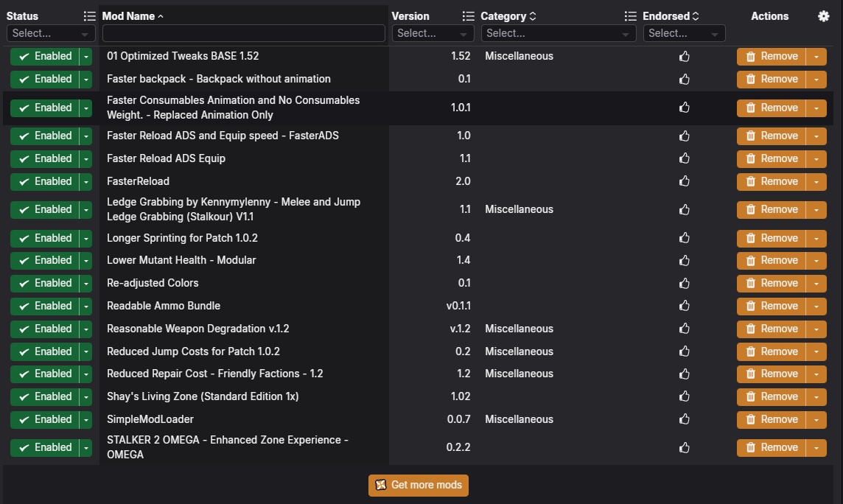Open the Status filter Select dropdown

51,33
